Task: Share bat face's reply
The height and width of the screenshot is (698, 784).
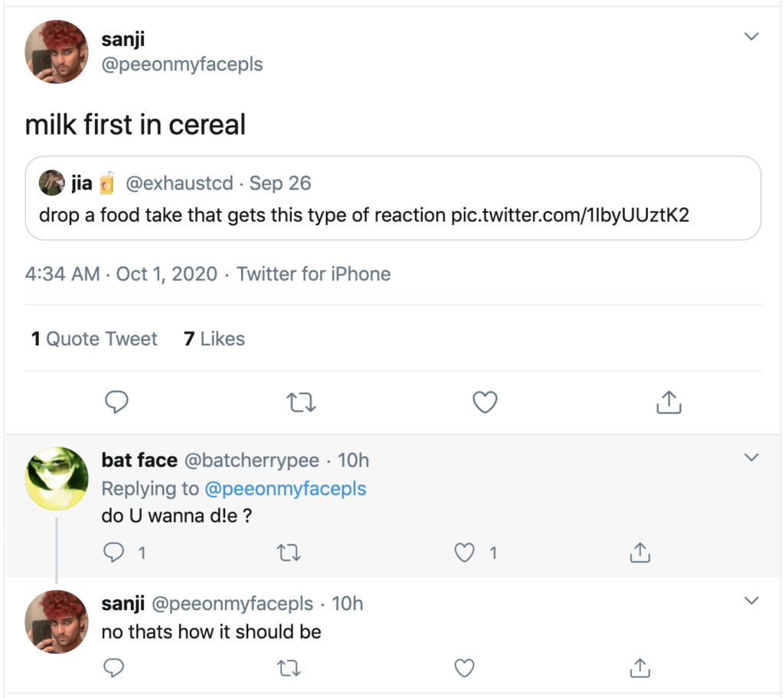Action: 639,553
